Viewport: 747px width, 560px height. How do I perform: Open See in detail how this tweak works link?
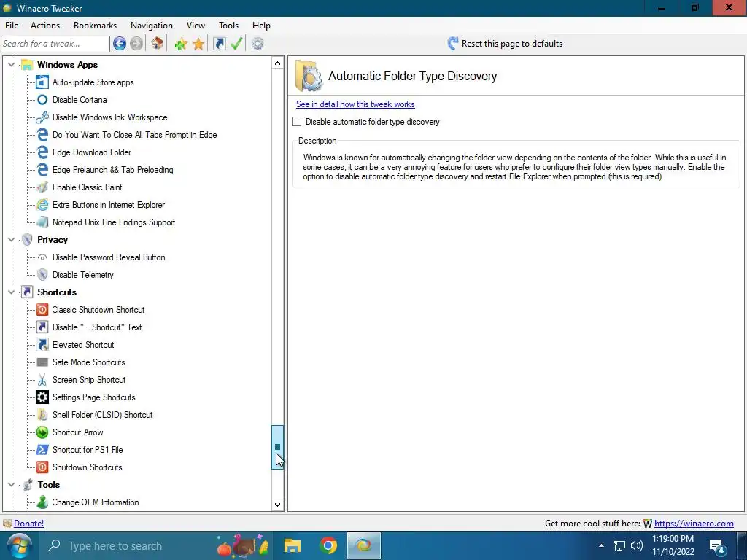tap(355, 104)
